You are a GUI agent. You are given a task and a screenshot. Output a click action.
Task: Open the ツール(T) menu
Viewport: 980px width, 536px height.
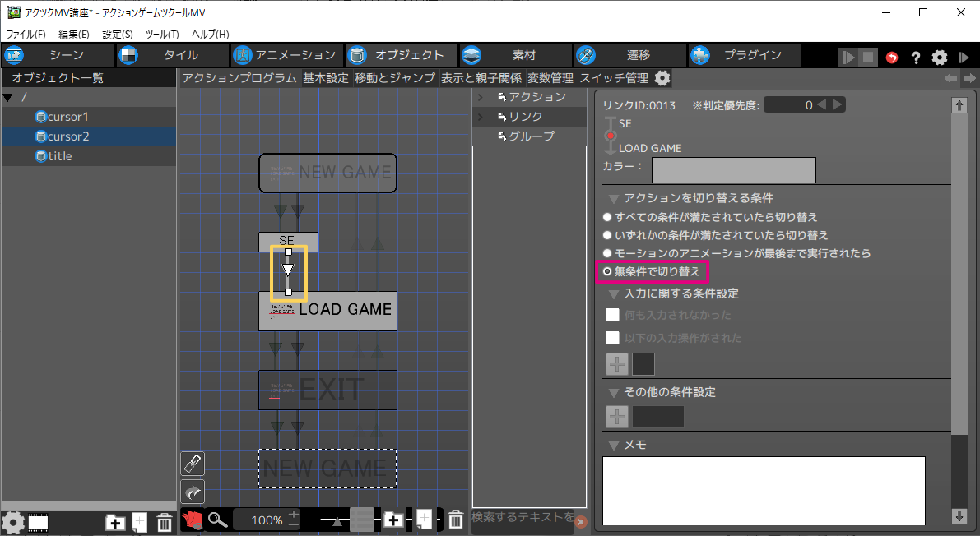pyautogui.click(x=161, y=34)
